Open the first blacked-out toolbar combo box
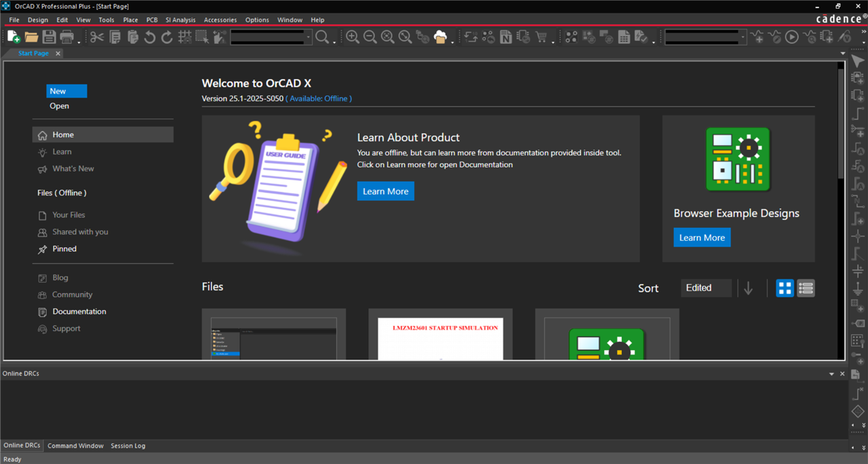This screenshot has width=868, height=464. [271, 37]
